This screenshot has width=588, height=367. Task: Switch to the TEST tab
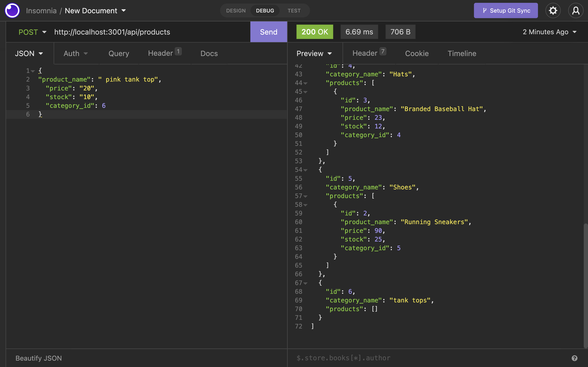tap(294, 10)
